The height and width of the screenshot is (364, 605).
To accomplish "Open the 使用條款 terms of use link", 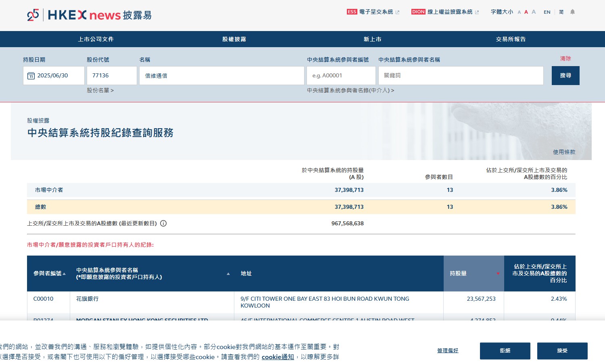I will point(564,152).
